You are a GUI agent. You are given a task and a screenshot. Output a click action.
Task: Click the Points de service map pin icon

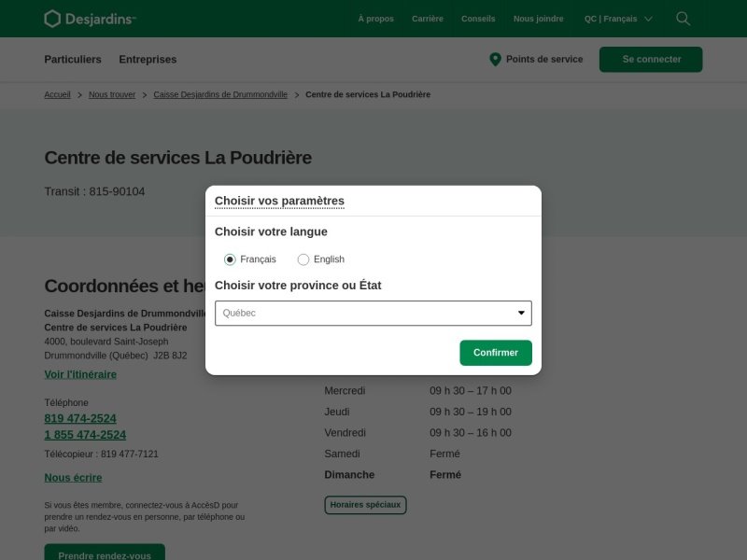[x=495, y=60]
